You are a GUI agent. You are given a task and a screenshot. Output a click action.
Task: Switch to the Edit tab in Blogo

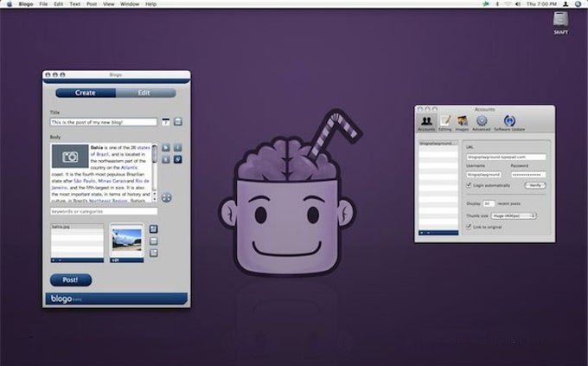click(145, 93)
